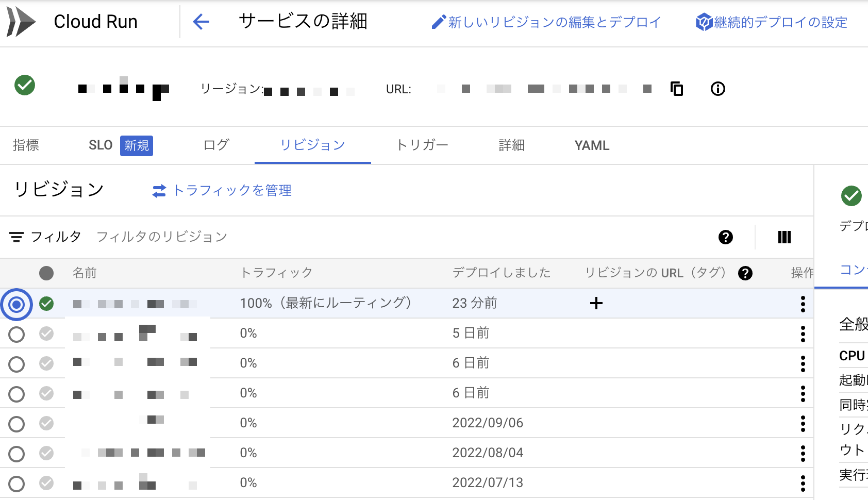Open the overflow menu for the 2022/08/04 revision
Image resolution: width=868 pixels, height=500 pixels.
803,453
